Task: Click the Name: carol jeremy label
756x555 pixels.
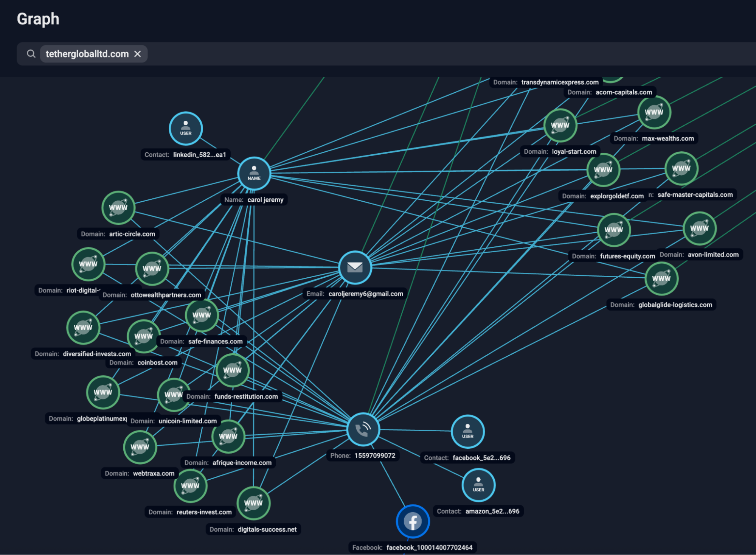Action: (254, 200)
